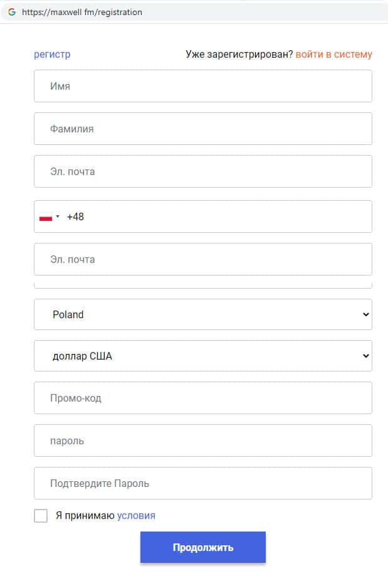388x588 pixels.
Task: Switch to the 'регистр' tab link
Action: 52,55
